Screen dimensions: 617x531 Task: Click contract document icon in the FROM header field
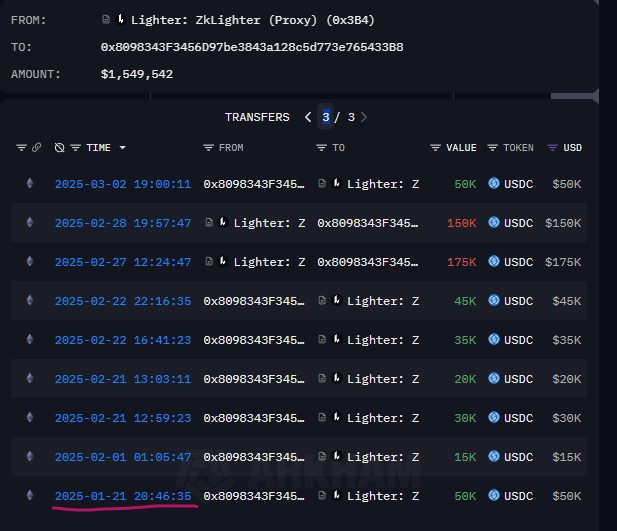pyautogui.click(x=105, y=19)
